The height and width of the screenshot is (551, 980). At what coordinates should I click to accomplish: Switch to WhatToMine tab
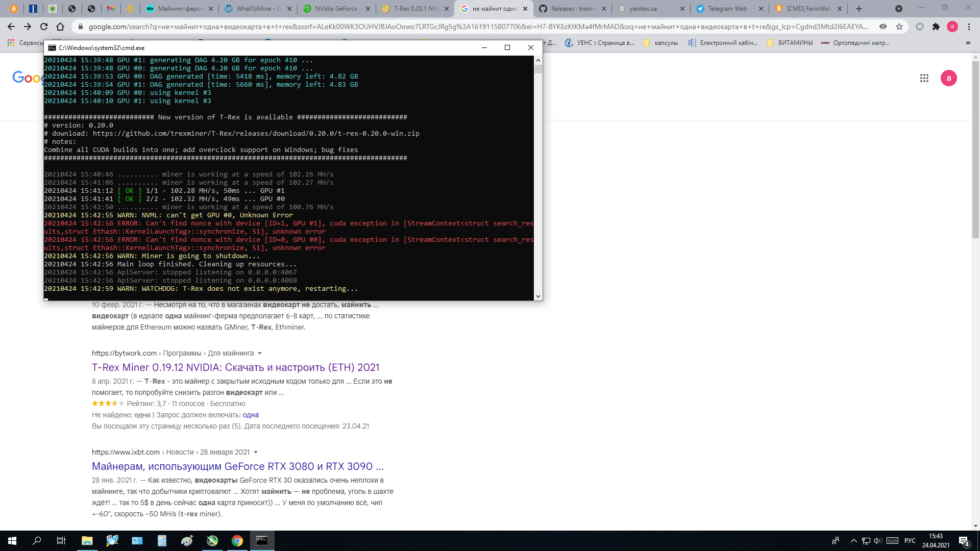(x=259, y=9)
